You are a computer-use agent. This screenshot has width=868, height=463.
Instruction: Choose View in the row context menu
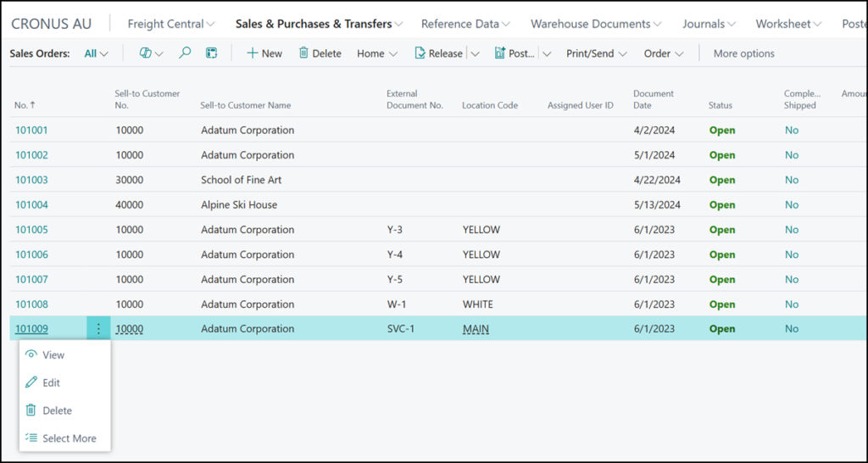(53, 355)
